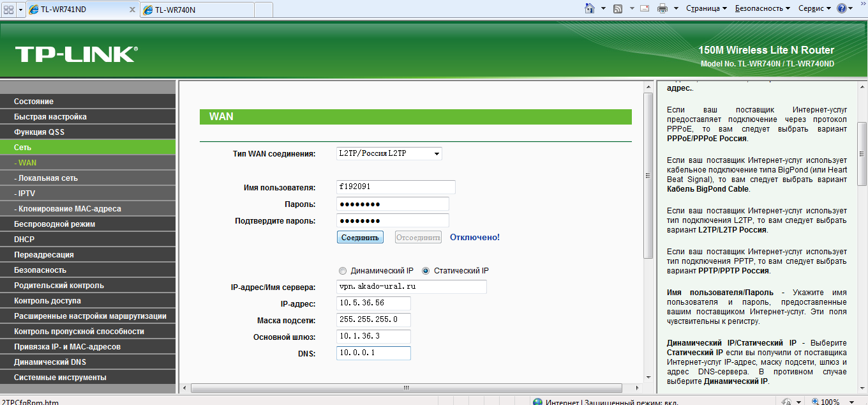Click the IP-адрес field with 10.5.36.56
This screenshot has width=868, height=405.
tap(373, 303)
